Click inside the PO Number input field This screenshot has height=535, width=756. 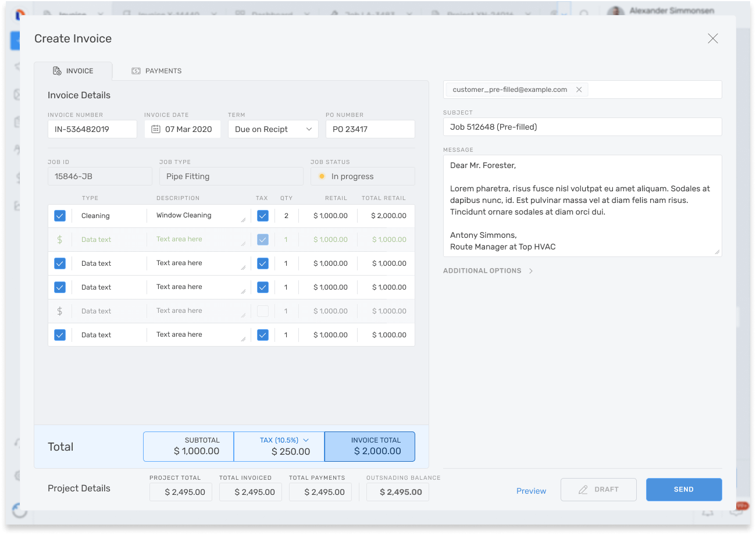[x=370, y=129]
